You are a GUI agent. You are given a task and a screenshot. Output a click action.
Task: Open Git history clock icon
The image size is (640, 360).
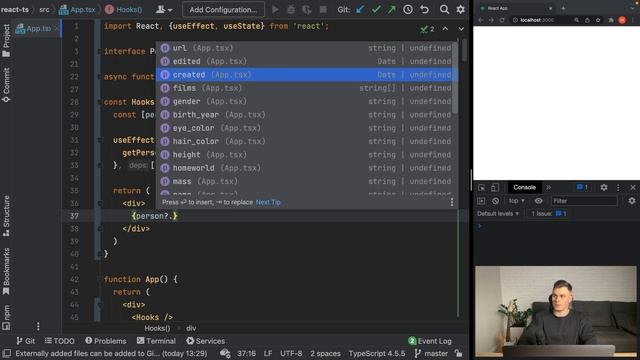click(x=408, y=9)
